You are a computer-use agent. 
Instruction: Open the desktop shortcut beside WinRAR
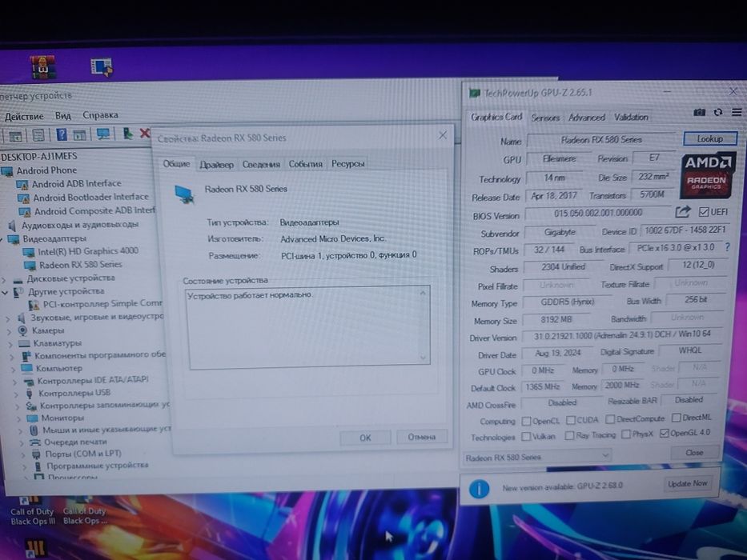(102, 66)
